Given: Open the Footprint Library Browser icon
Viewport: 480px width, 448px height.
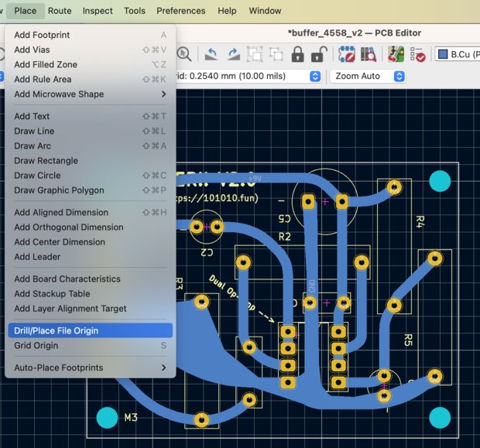Looking at the screenshot, I should click(x=368, y=54).
